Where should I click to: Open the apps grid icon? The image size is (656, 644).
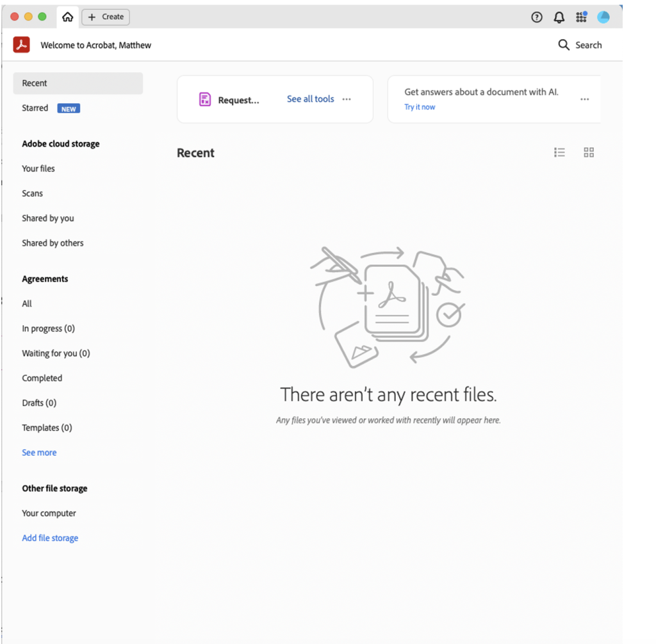pyautogui.click(x=581, y=17)
